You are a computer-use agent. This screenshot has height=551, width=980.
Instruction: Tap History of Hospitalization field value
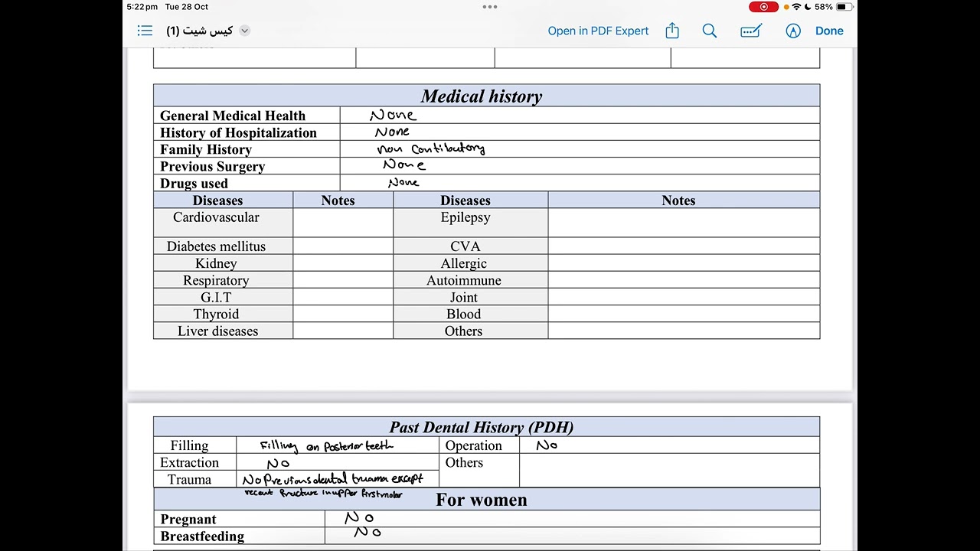pyautogui.click(x=580, y=132)
